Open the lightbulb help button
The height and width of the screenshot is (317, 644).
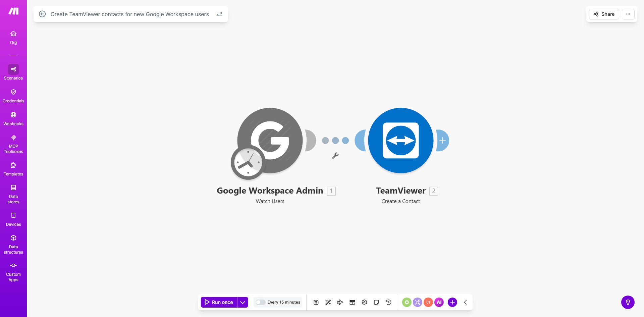coord(628,302)
